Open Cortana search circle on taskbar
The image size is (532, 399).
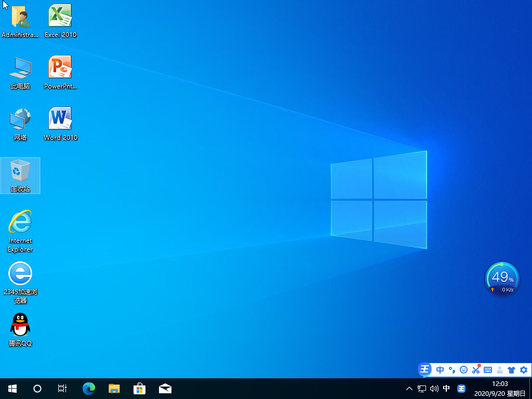[37, 389]
